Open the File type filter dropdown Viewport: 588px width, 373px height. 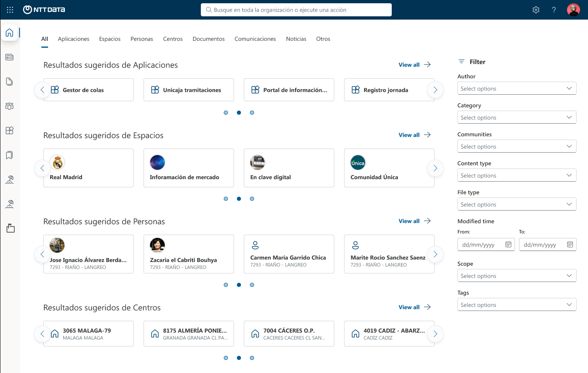point(517,204)
